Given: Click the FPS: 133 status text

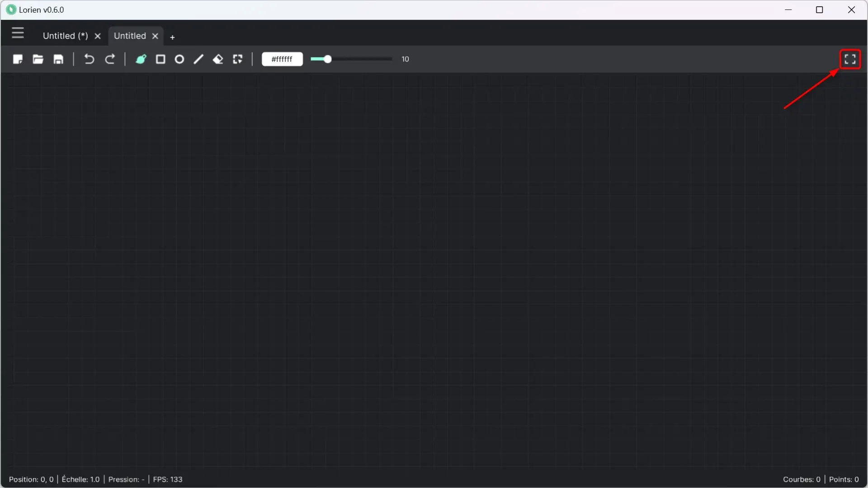Looking at the screenshot, I should pos(168,479).
